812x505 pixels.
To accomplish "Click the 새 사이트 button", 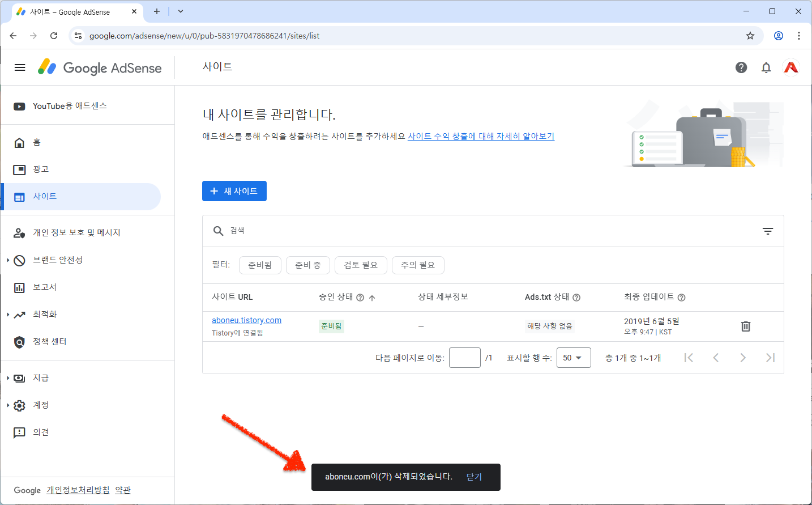I will coord(234,191).
